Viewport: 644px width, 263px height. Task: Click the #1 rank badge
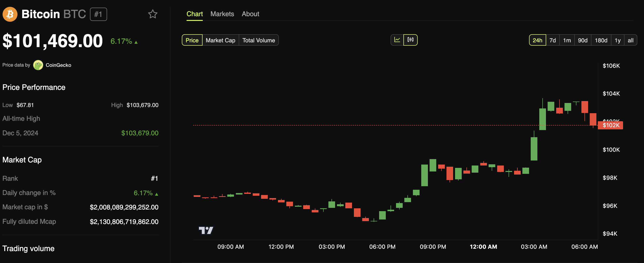(x=98, y=14)
